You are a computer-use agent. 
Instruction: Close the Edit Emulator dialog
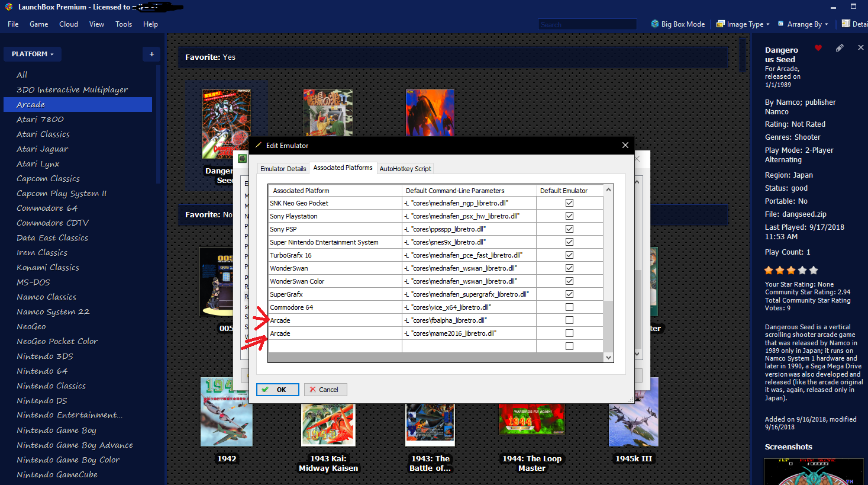[625, 145]
